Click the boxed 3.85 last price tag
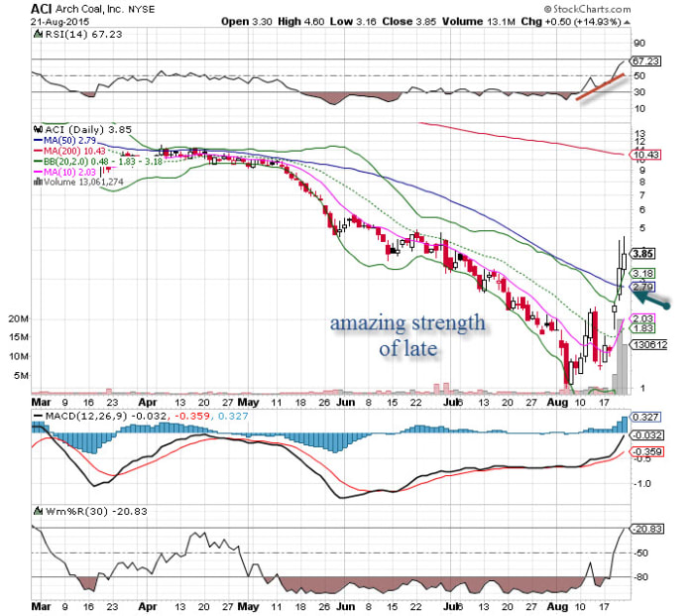 (642, 254)
